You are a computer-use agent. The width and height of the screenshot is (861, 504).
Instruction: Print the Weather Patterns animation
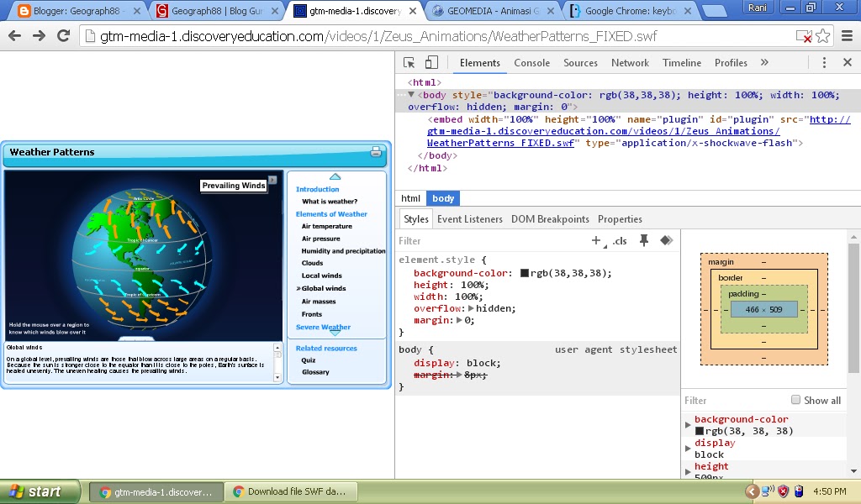click(x=376, y=152)
